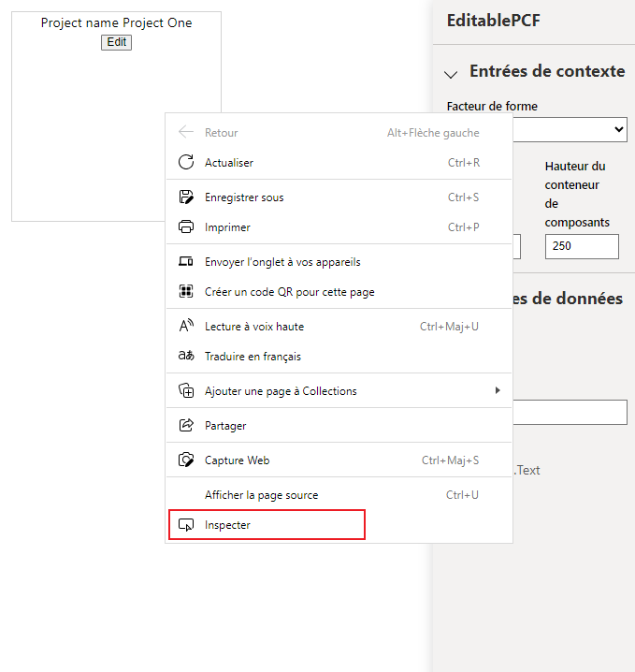This screenshot has height=672, width=635.
Task: Open Ajouter une page à Collections submenu arrow
Action: (498, 390)
